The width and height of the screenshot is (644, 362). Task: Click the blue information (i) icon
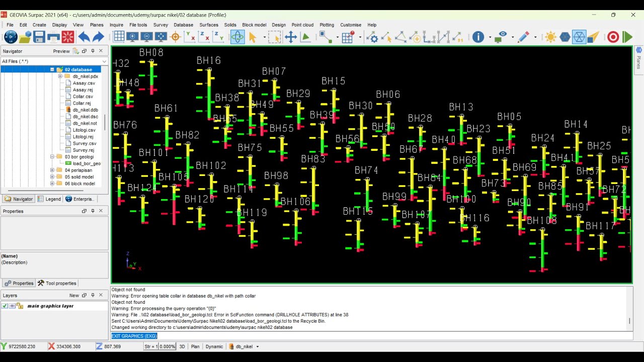click(x=478, y=37)
